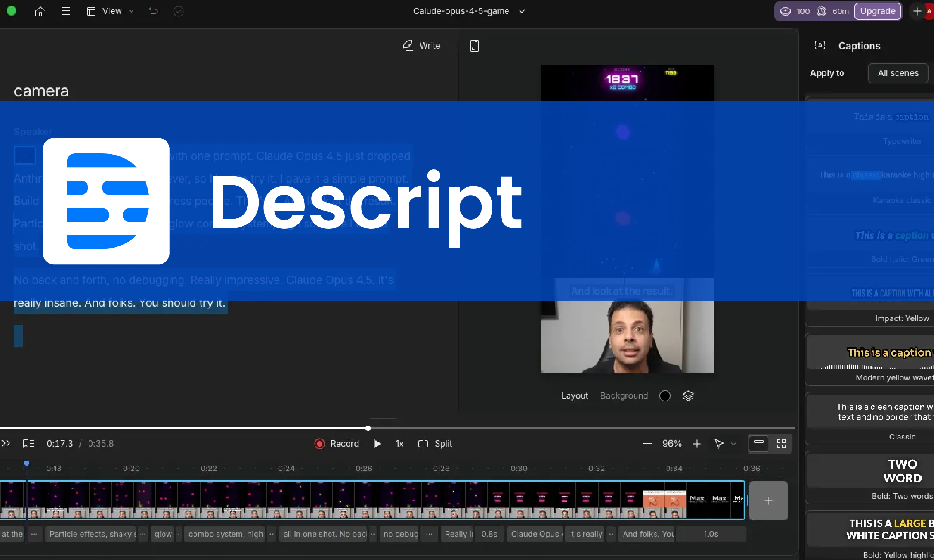Collapse timeline with double-chevron icon
The height and width of the screenshot is (560, 934).
click(6, 444)
